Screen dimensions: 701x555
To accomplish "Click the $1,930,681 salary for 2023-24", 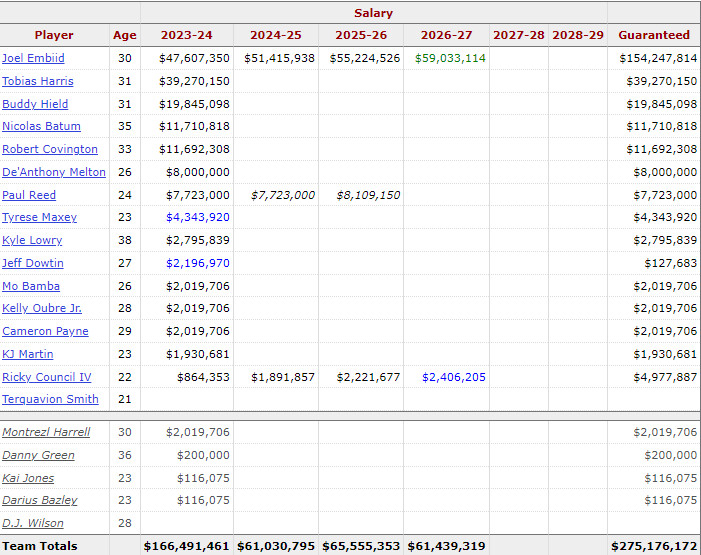I will click(x=198, y=354).
